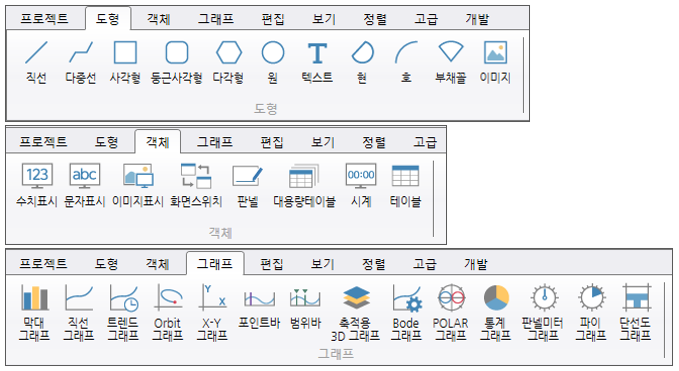Insert a 화면스위치 screen switch object
Image resolution: width=679 pixels, height=371 pixels.
click(196, 185)
